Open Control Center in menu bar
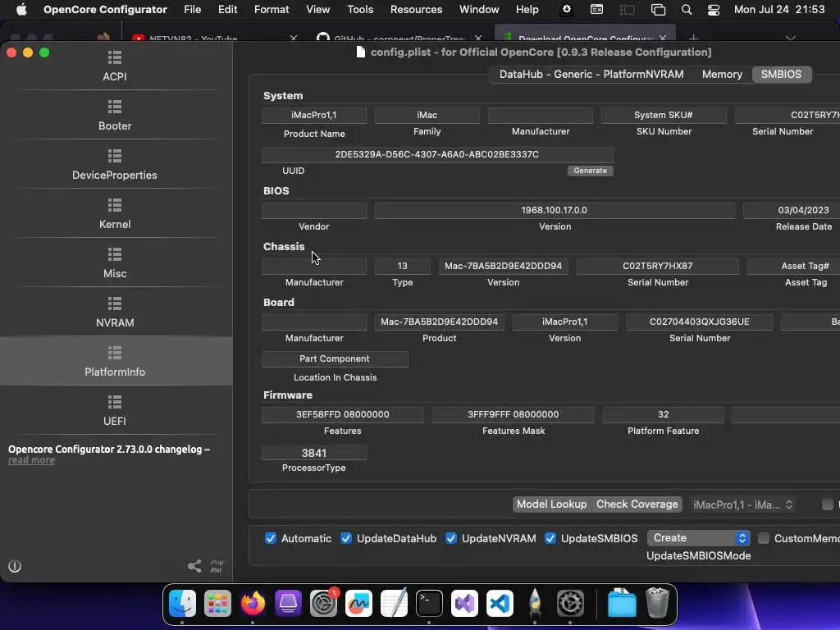The width and height of the screenshot is (840, 630). tap(714, 10)
